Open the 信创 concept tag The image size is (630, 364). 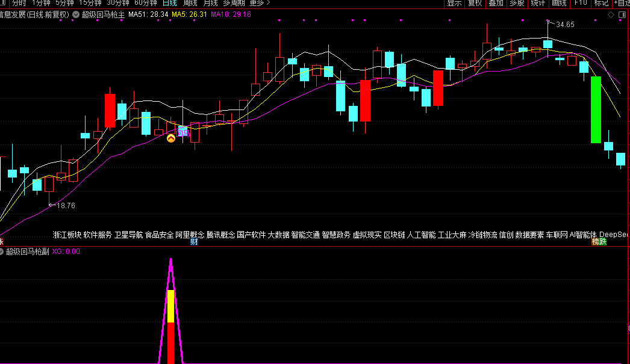507,235
